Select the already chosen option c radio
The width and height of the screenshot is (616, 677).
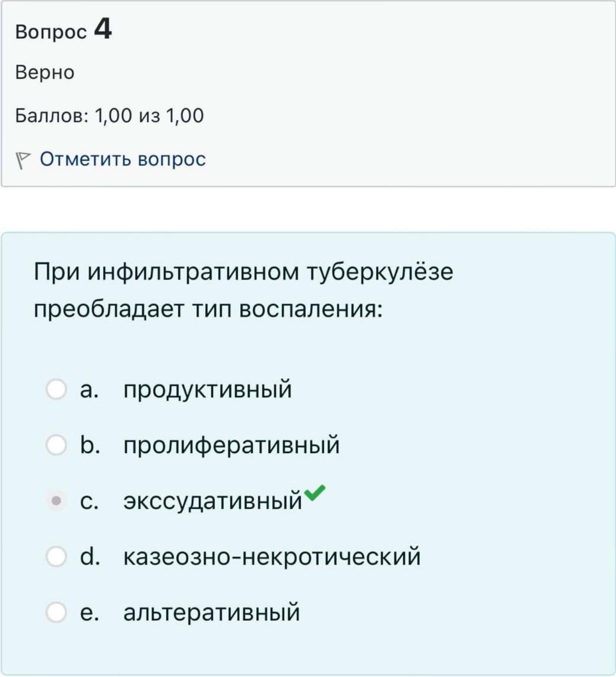57,501
